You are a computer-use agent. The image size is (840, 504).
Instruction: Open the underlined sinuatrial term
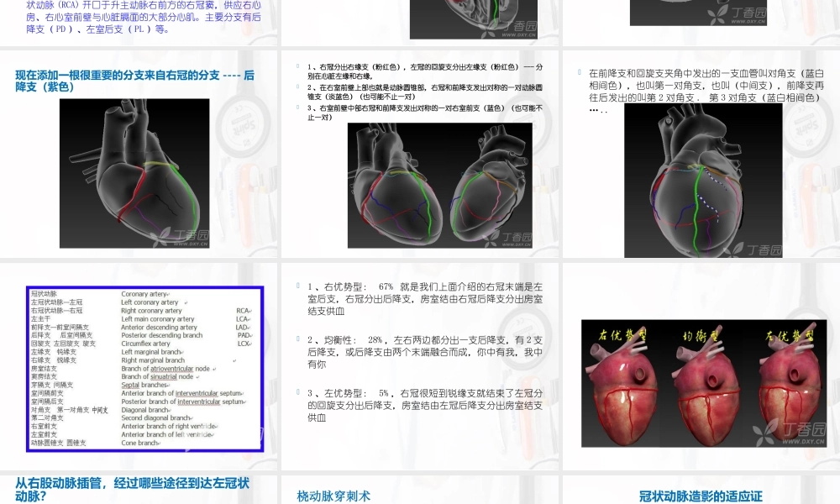click(162, 376)
